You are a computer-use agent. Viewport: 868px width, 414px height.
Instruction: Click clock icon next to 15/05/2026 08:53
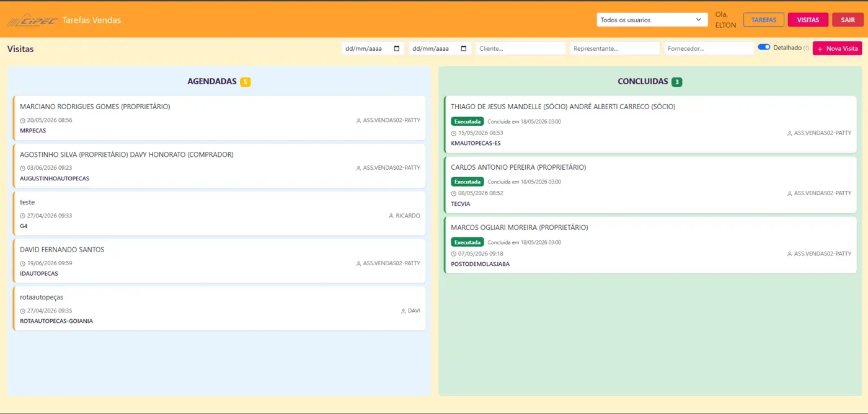[454, 133]
